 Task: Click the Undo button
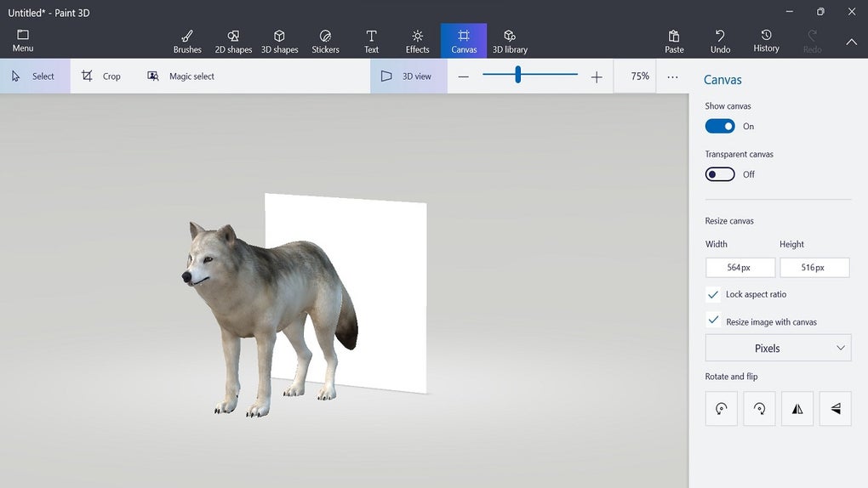click(x=720, y=41)
